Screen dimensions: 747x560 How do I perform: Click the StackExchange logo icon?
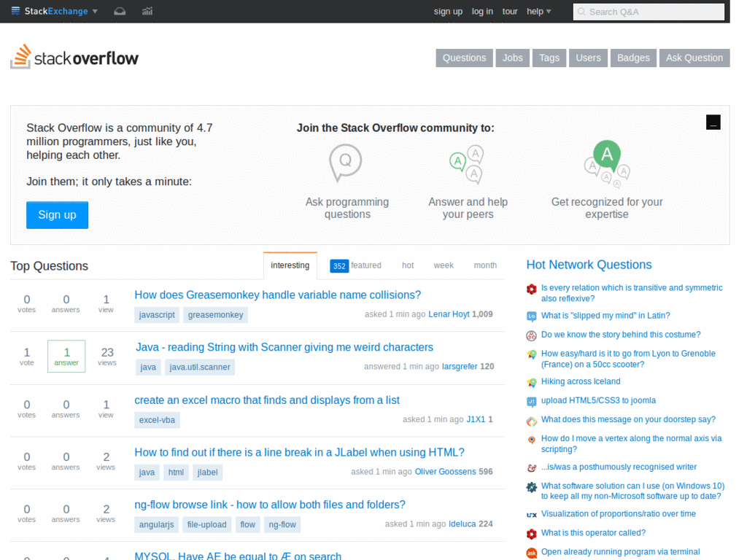pyautogui.click(x=16, y=11)
